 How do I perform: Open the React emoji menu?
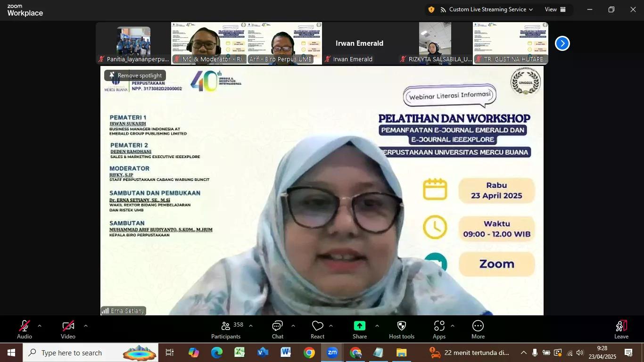tap(317, 329)
